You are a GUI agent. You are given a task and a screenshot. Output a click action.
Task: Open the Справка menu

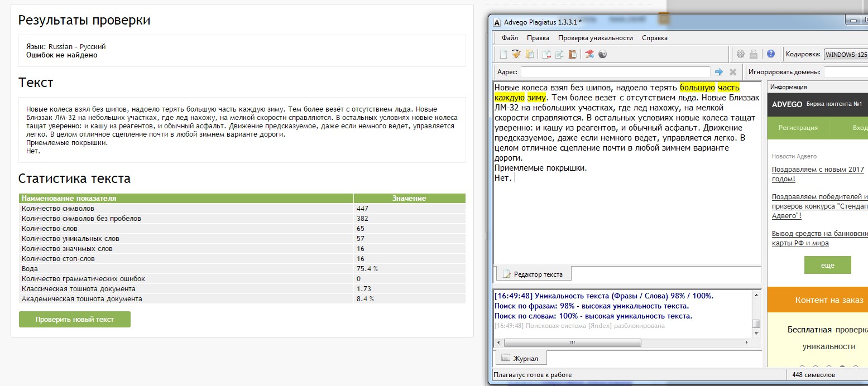point(655,38)
